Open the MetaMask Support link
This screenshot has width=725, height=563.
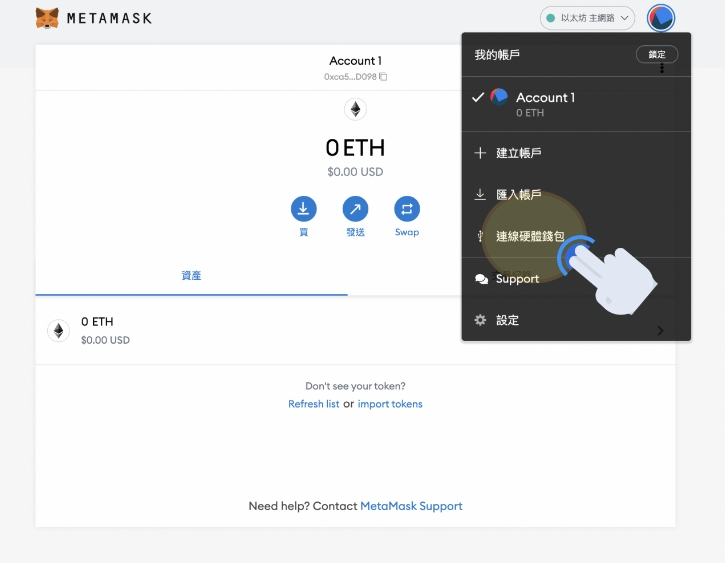pos(411,506)
